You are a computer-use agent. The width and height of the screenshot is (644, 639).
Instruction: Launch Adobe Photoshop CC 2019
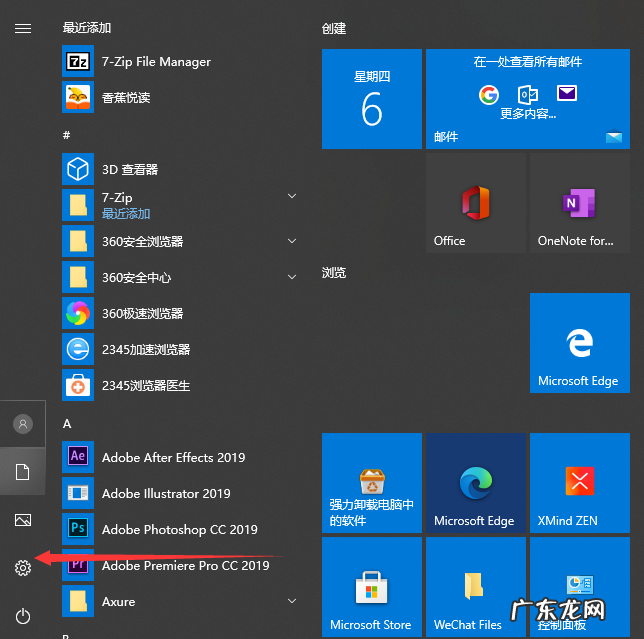(179, 530)
